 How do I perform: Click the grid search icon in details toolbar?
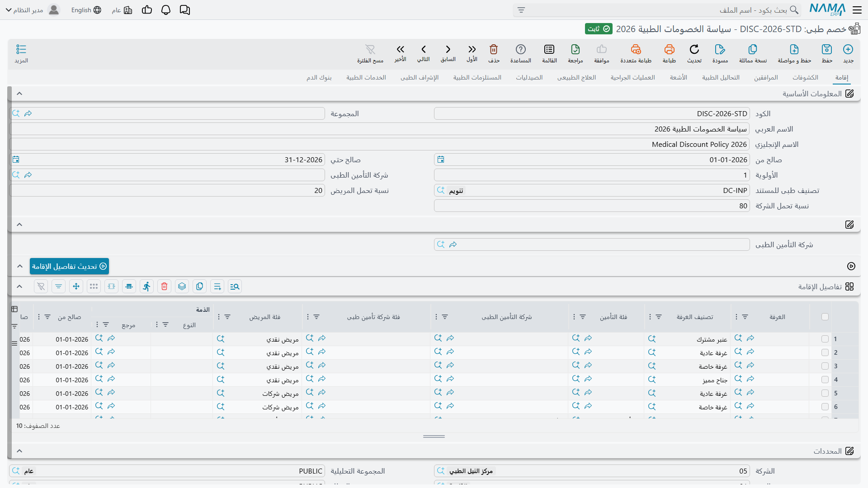(235, 286)
